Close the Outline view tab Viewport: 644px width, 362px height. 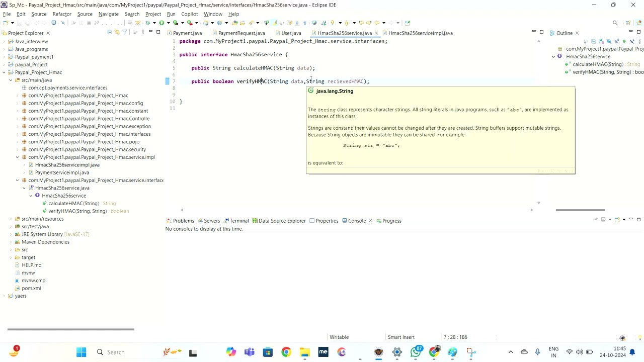tap(577, 33)
